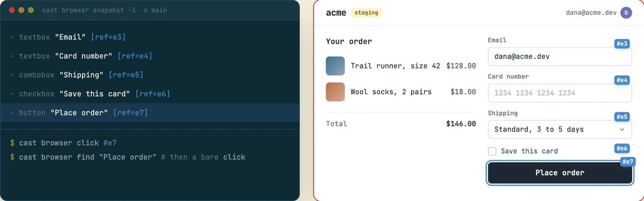Tick the Save this card checkbox
The width and height of the screenshot is (644, 201).
[x=492, y=151]
